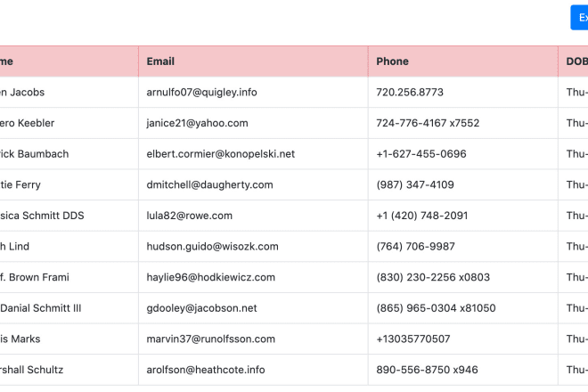Sort by the Email column header
The image size is (588, 392).
pos(160,61)
